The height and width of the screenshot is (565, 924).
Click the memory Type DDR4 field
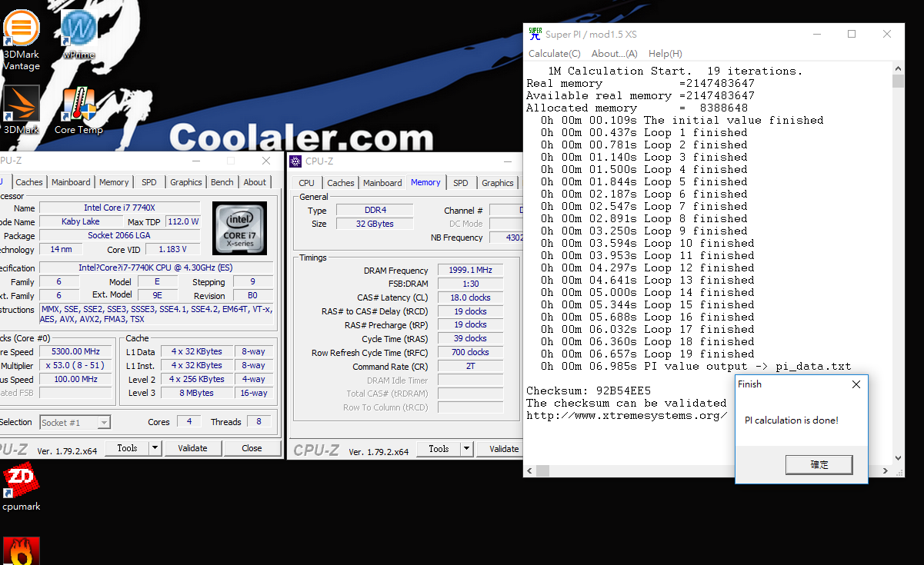click(x=375, y=210)
